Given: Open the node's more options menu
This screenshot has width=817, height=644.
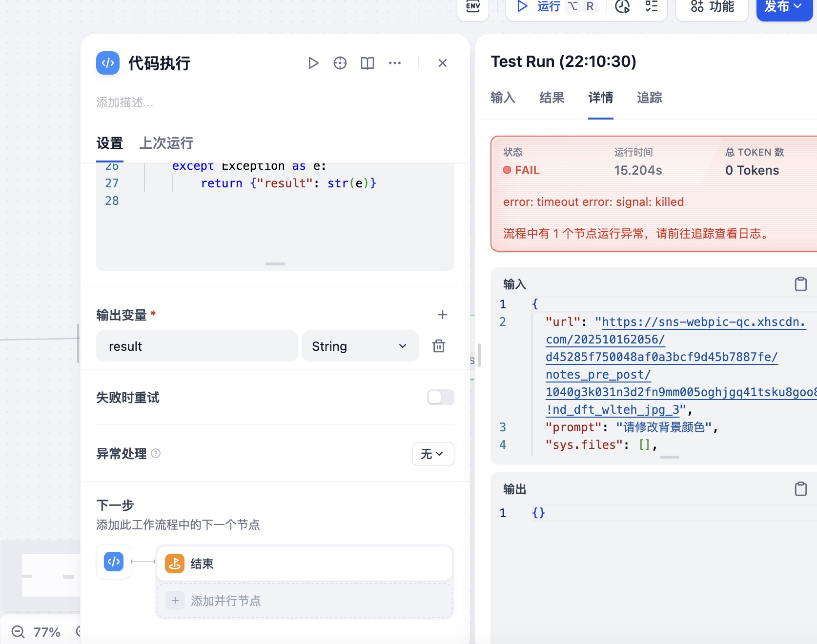Looking at the screenshot, I should click(394, 63).
